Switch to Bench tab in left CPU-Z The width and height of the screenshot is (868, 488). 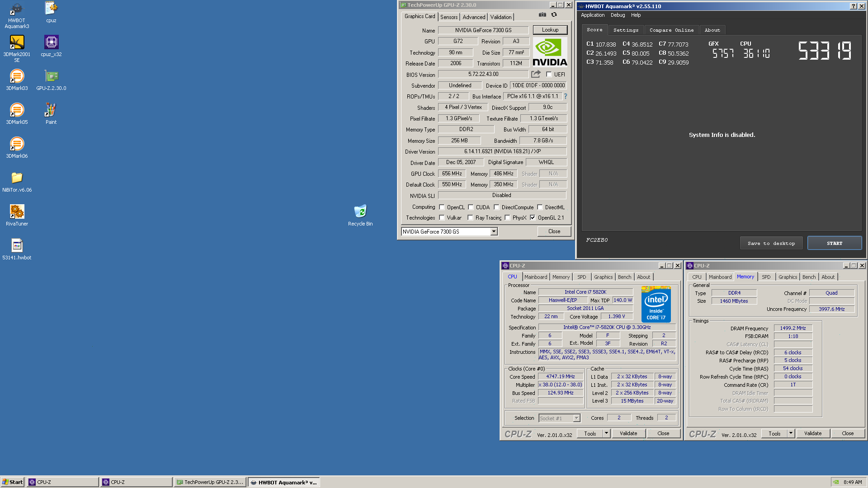[624, 277]
